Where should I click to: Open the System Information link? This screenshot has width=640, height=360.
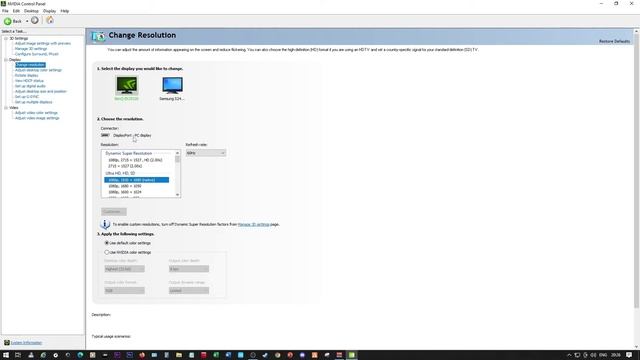[26, 343]
